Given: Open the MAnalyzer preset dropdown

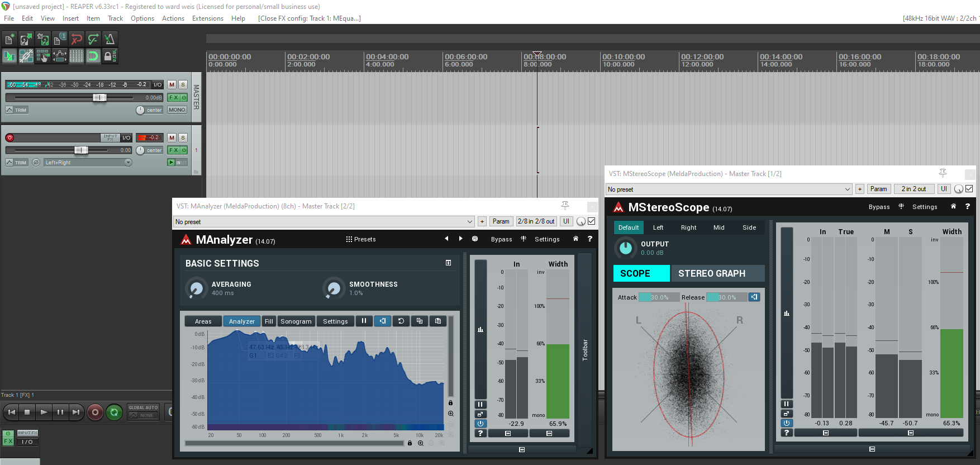Looking at the screenshot, I should 324,222.
